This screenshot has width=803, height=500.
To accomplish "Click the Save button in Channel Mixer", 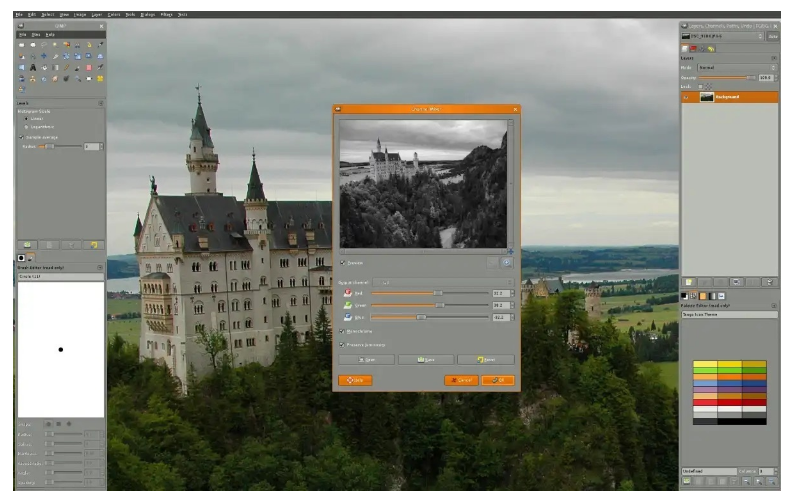I will (x=426, y=360).
